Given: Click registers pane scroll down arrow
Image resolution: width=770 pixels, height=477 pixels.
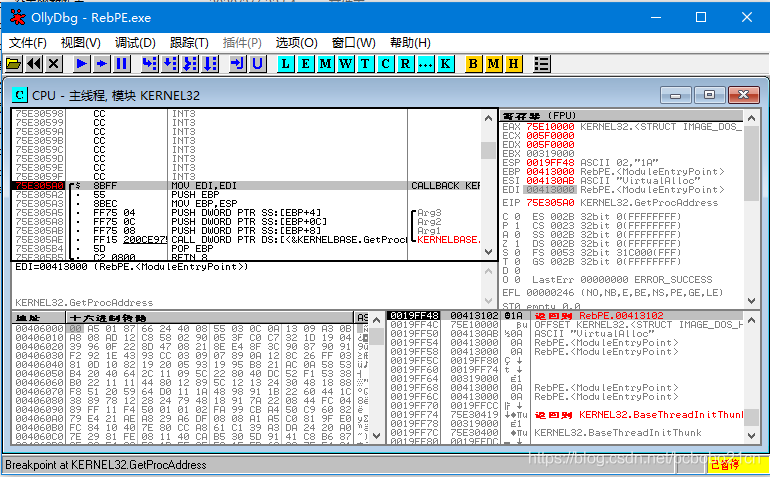Looking at the screenshot, I should click(751, 300).
